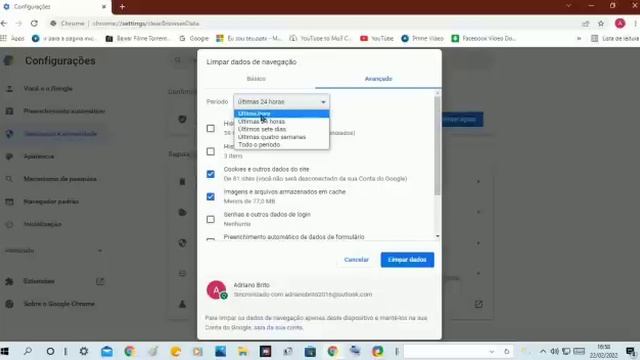This screenshot has height=360, width=640.
Task: Select Última hora in the period list
Action: pyautogui.click(x=281, y=113)
